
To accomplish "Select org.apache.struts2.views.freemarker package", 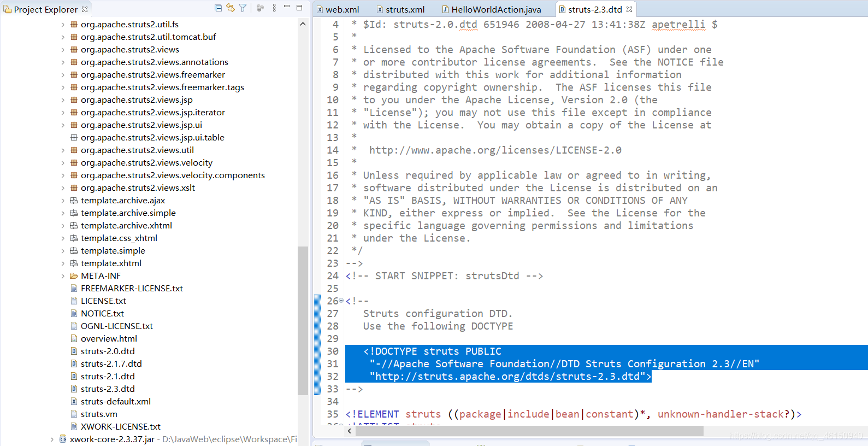I will (x=153, y=74).
